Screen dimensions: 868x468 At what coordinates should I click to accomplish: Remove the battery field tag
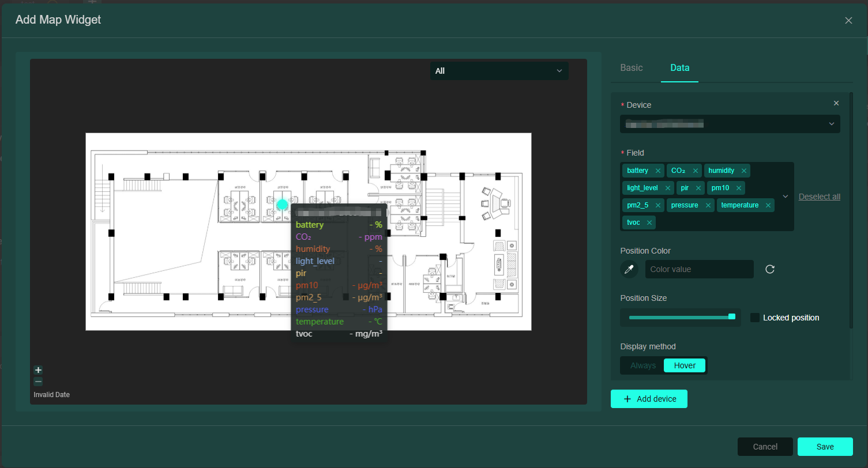657,171
